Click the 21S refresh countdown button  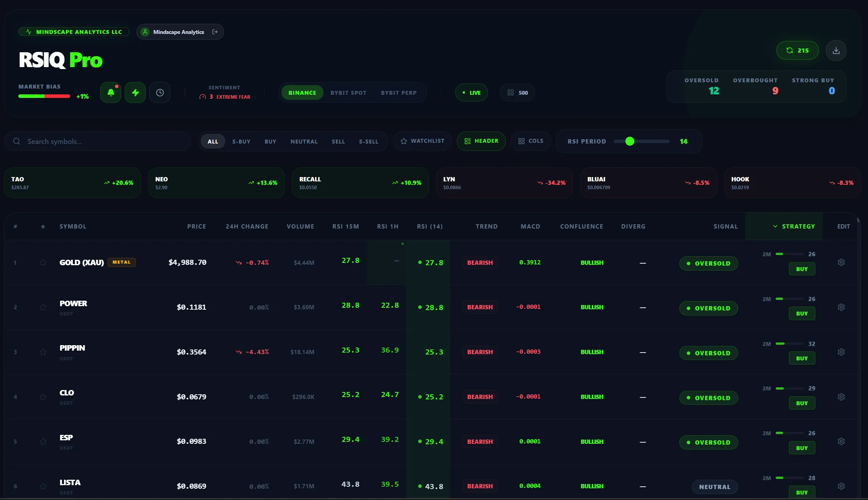click(x=797, y=50)
